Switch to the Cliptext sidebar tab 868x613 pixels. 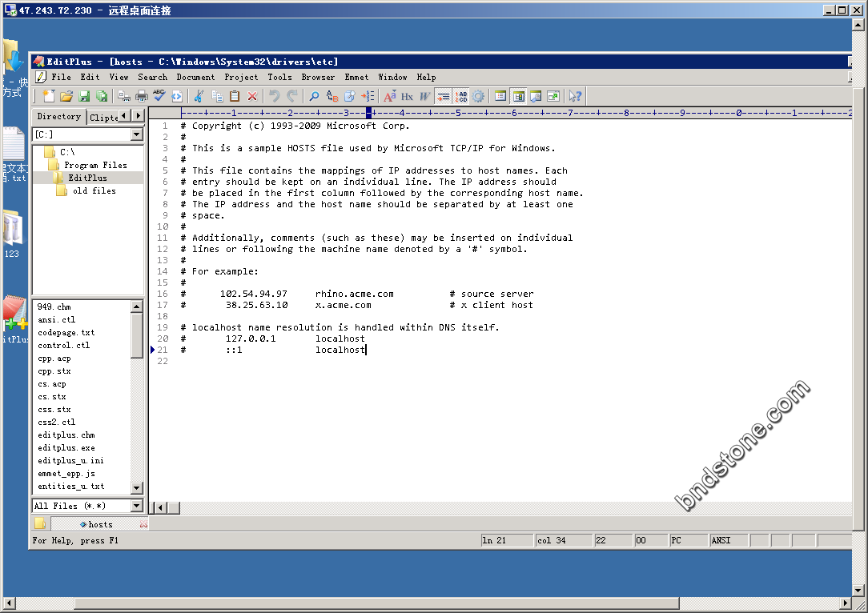[x=103, y=117]
